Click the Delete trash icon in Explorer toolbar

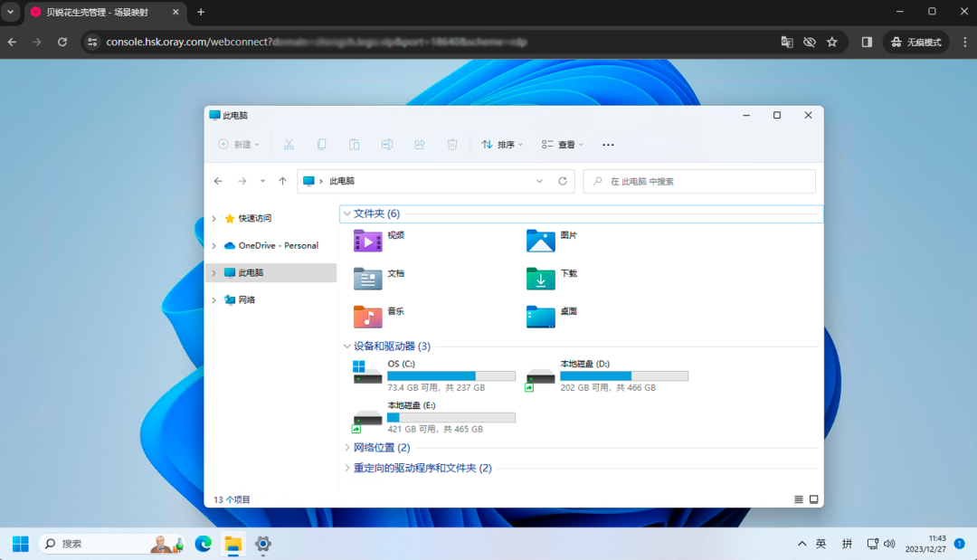pyautogui.click(x=452, y=145)
